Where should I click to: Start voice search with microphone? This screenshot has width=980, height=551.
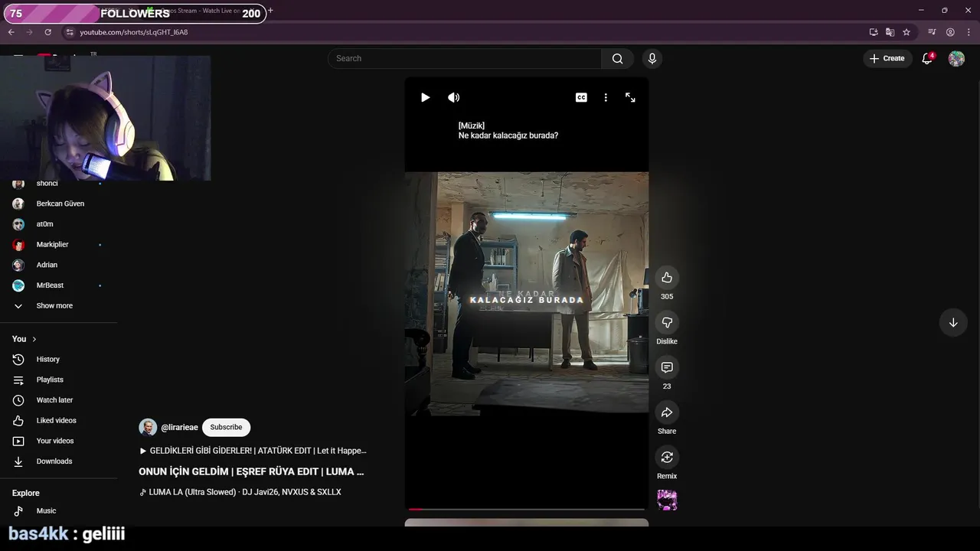[652, 58]
